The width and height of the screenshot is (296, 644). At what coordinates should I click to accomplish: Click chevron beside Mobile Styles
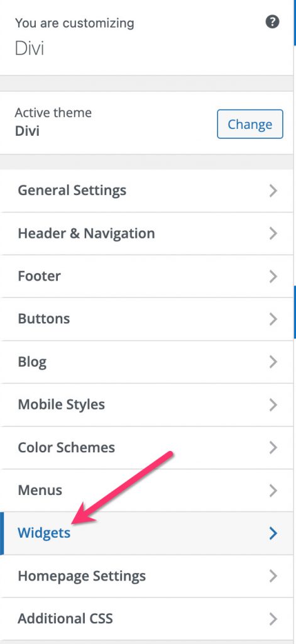273,404
